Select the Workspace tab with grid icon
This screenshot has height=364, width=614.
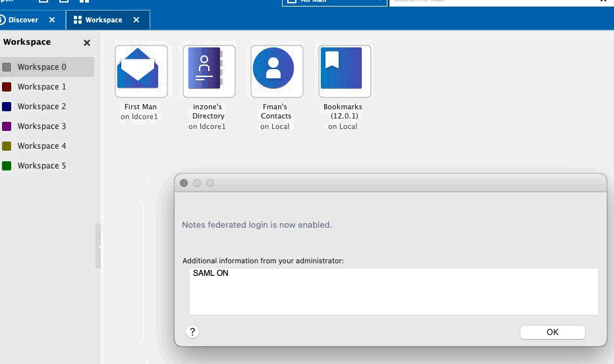[x=99, y=20]
